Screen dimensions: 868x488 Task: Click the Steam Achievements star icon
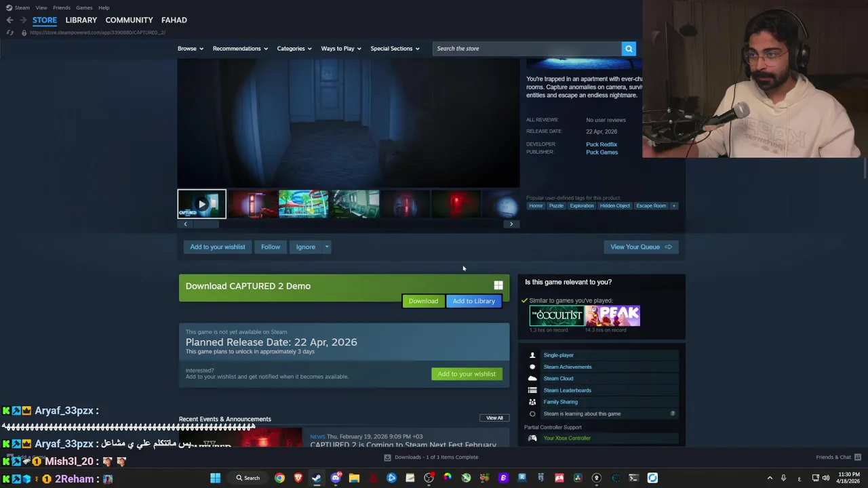532,367
